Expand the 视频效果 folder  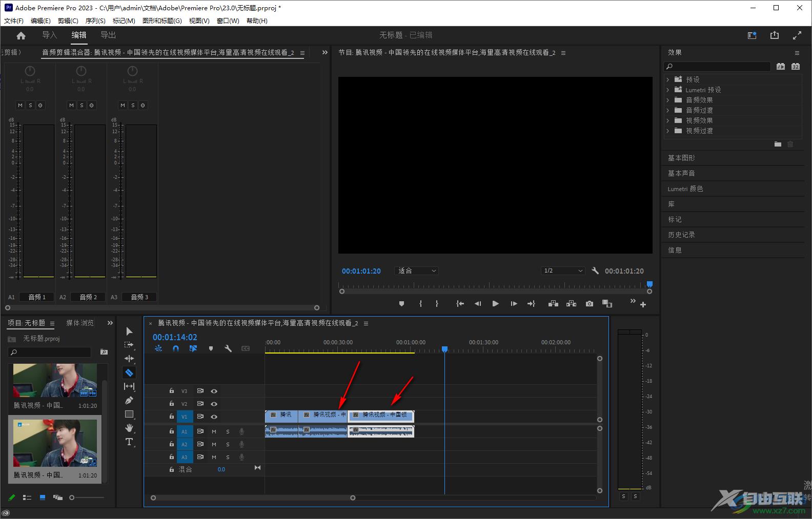tap(667, 120)
